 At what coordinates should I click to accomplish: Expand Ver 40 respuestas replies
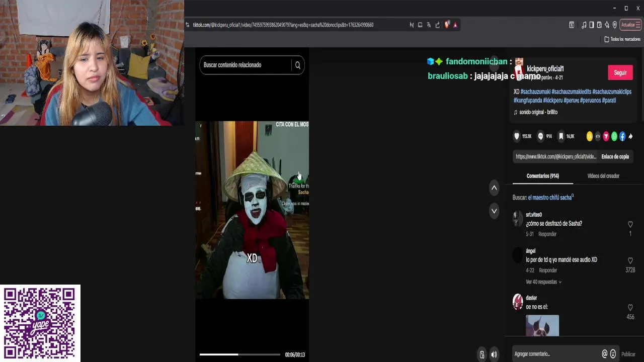point(543,282)
